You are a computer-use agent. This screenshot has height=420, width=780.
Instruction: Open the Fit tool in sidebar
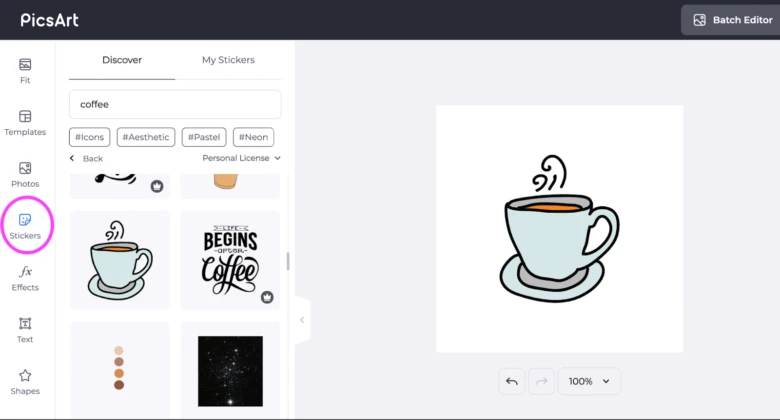(25, 70)
